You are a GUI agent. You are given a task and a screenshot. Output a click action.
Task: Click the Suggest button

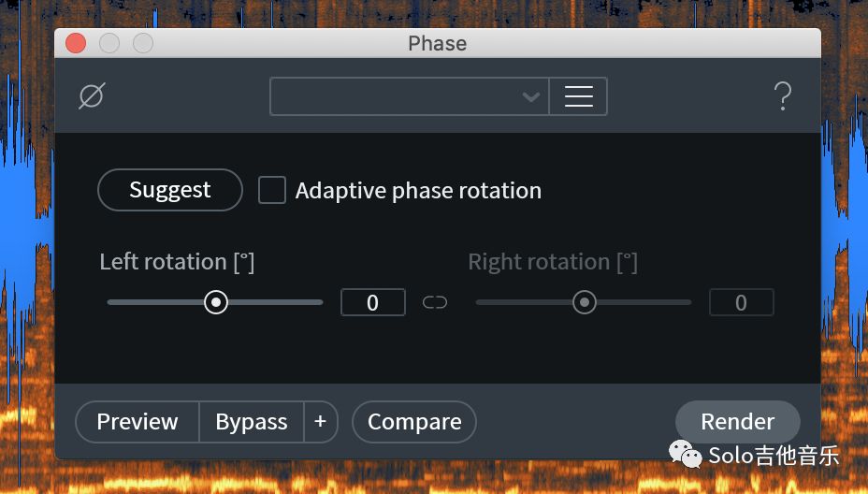point(170,190)
